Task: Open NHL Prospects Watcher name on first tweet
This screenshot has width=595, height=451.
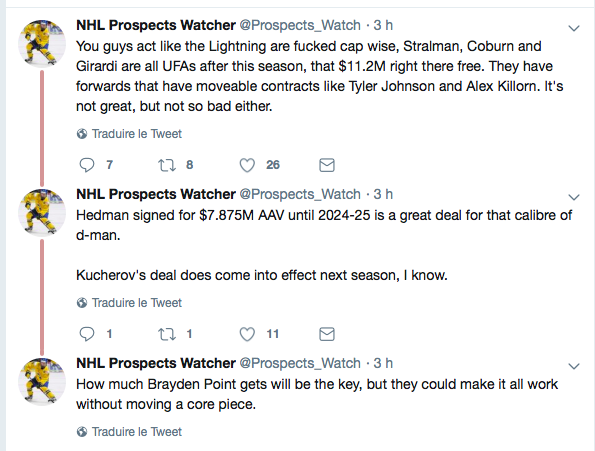Action: click(x=156, y=25)
